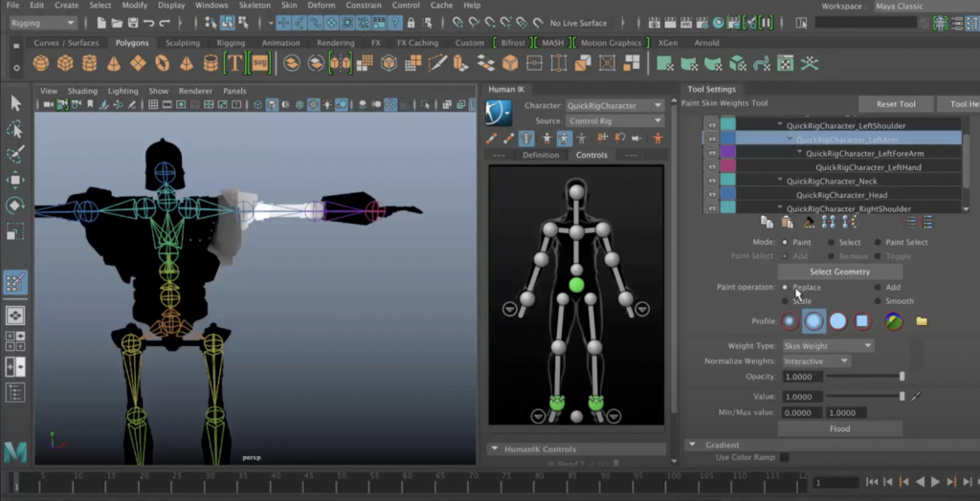The width and height of the screenshot is (980, 501).
Task: Select the Multi-Cut knife shelf icon
Action: 437,63
